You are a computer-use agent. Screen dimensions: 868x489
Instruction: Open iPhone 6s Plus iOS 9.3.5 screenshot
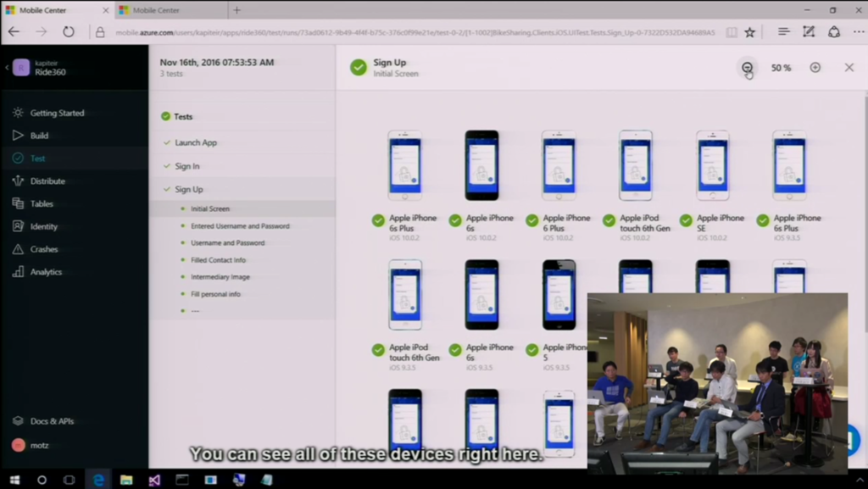pyautogui.click(x=789, y=165)
